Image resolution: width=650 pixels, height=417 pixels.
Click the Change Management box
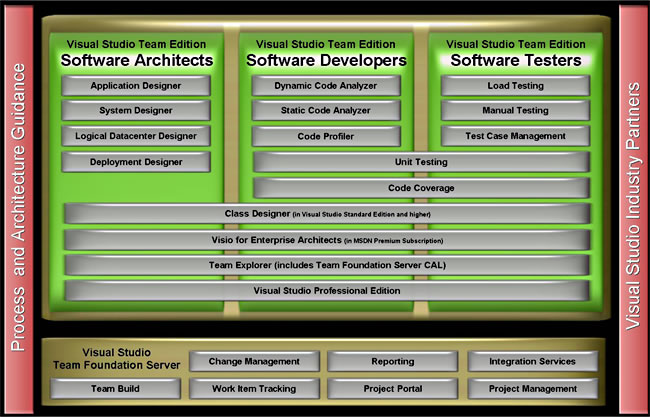click(254, 361)
